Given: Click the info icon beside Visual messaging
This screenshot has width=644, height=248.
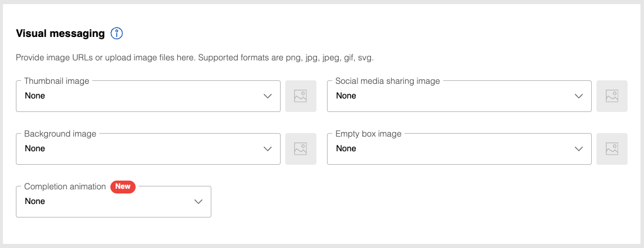Looking at the screenshot, I should pos(117,33).
